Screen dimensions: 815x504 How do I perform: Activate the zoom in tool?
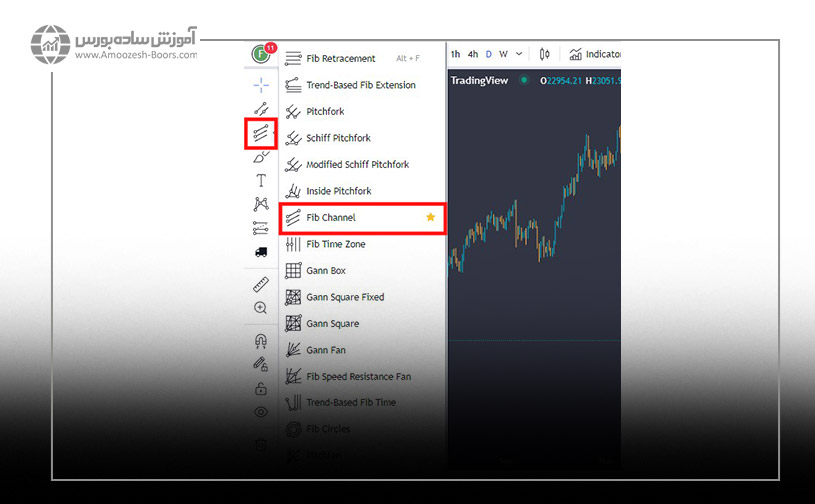pos(261,308)
